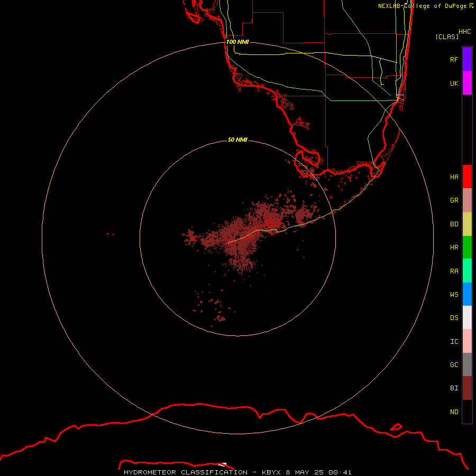Click the 00:41 timestamp
This screenshot has width=476, height=476.
tap(340, 472)
